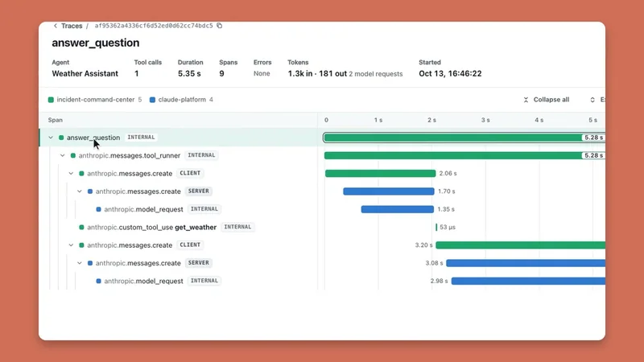Collapse the answer_question span row

(51, 138)
